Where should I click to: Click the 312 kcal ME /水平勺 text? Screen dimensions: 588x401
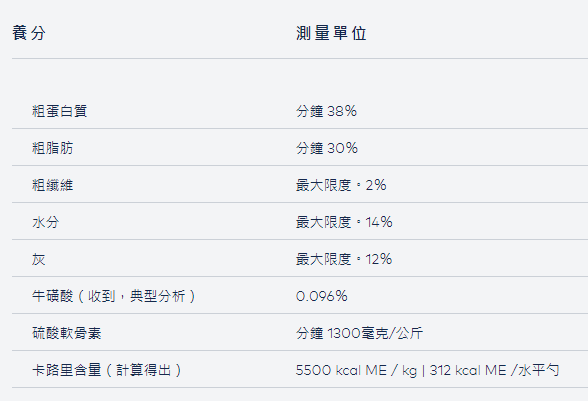494,371
